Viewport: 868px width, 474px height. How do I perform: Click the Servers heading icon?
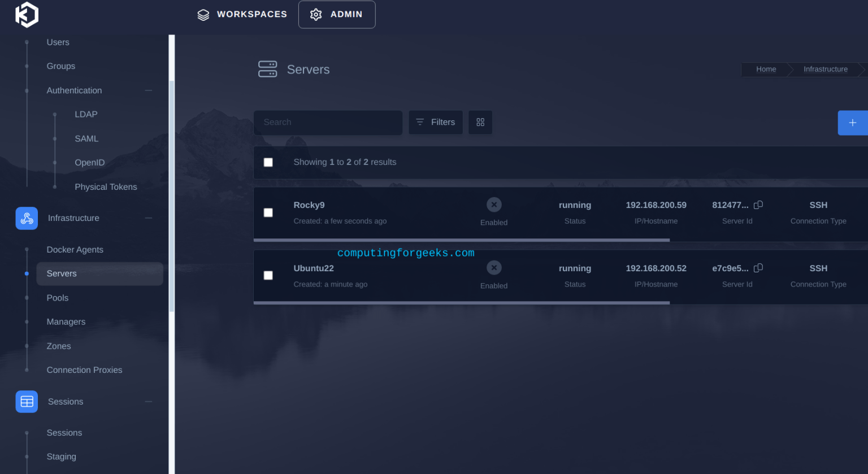point(268,68)
